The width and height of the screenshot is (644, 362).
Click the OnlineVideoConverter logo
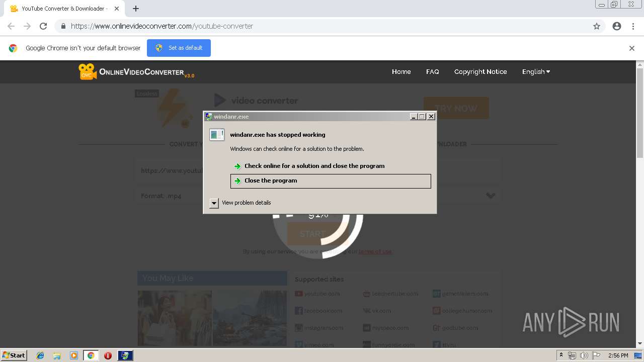click(x=136, y=71)
